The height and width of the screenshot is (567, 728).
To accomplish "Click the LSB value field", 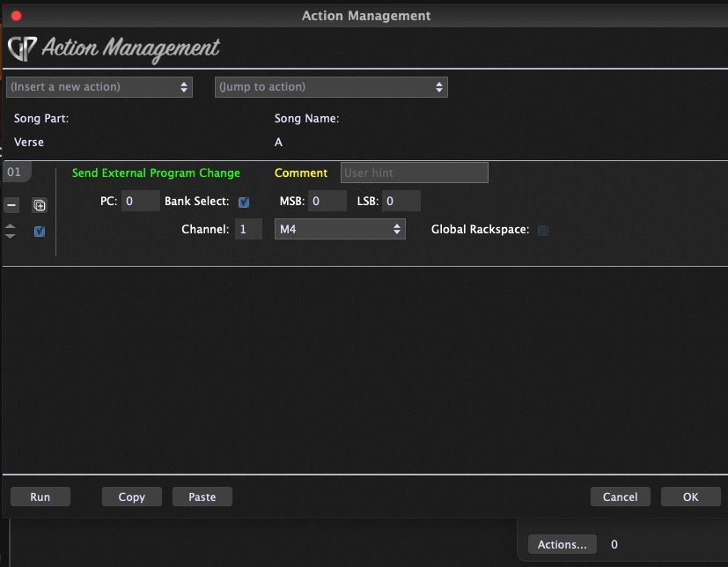I will (x=401, y=201).
